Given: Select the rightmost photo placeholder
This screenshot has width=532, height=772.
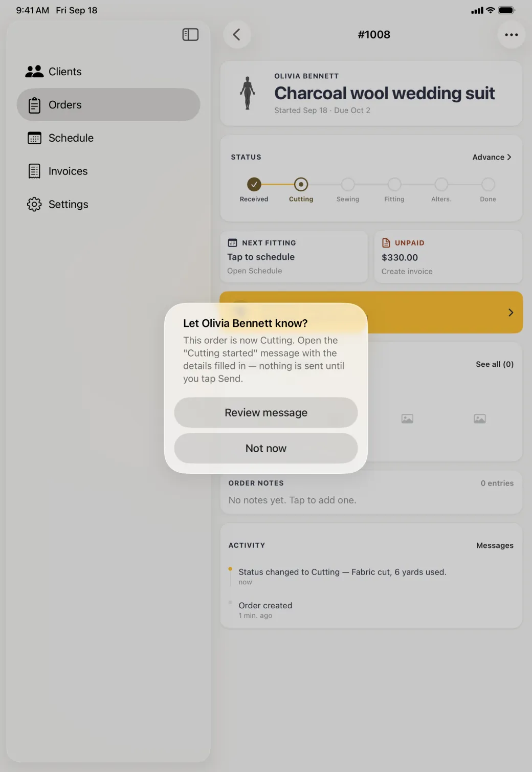Looking at the screenshot, I should pyautogui.click(x=480, y=419).
